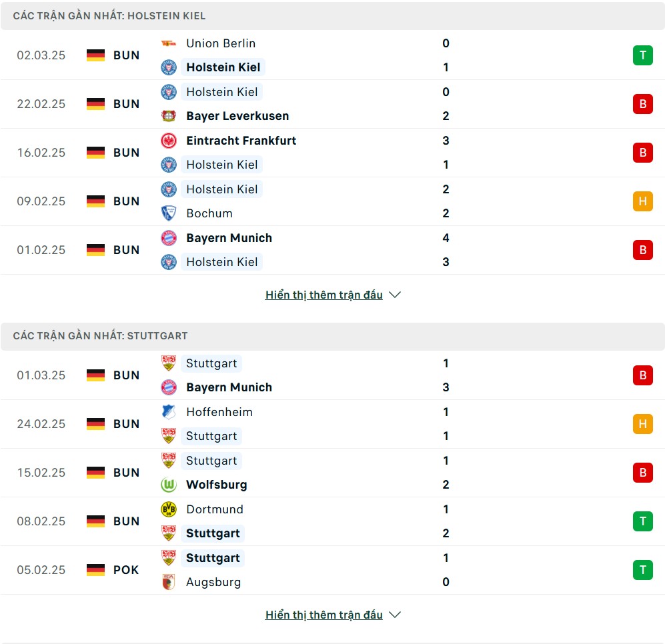Click the Hoffenheim club crest
The image size is (665, 644).
coord(169,412)
